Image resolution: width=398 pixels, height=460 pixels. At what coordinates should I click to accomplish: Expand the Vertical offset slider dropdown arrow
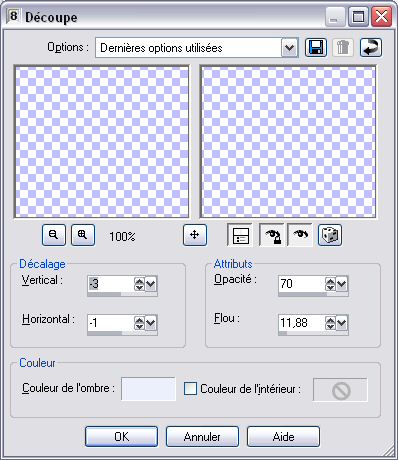(x=151, y=284)
